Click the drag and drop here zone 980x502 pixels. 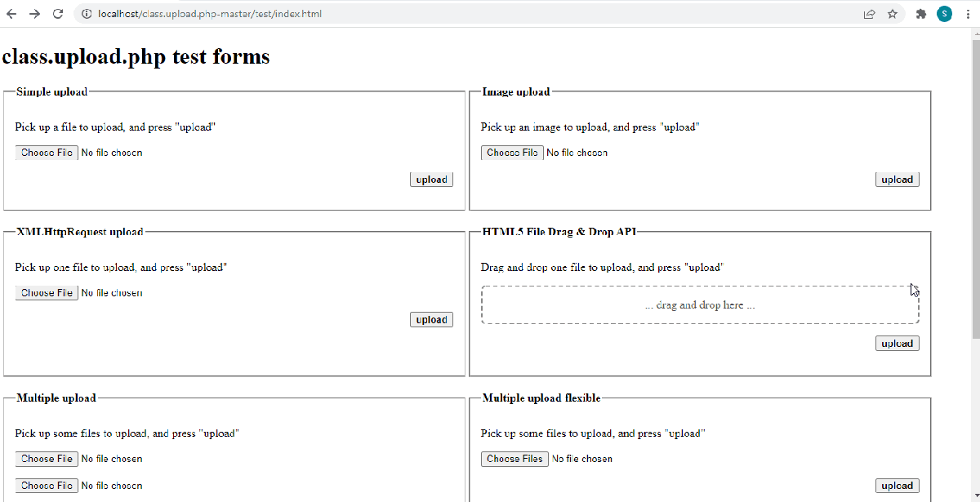700,304
